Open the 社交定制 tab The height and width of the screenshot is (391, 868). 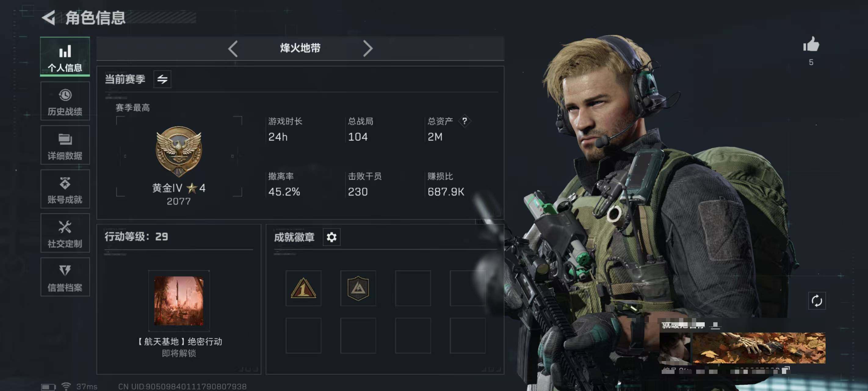click(65, 233)
